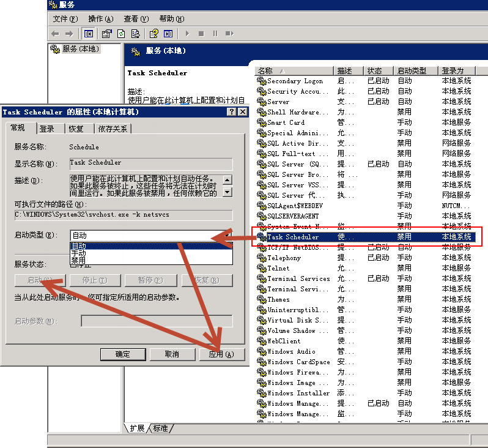This screenshot has height=448, width=488.
Task: Click the 启动类型 combo box
Action: [x=151, y=236]
